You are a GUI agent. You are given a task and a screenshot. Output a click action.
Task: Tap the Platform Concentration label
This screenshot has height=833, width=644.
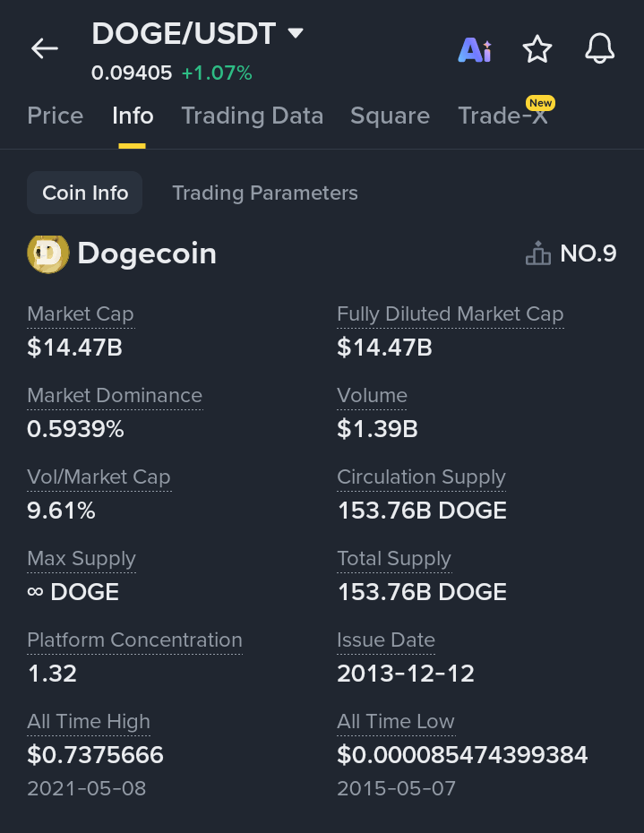coord(134,640)
